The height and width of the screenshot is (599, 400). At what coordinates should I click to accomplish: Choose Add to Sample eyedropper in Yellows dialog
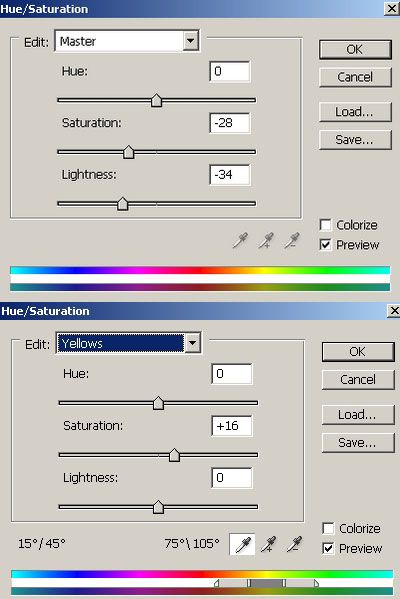click(x=268, y=544)
